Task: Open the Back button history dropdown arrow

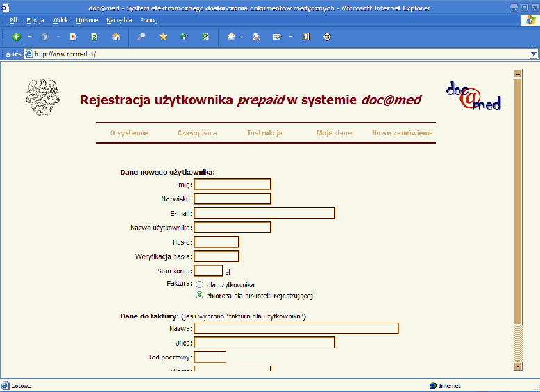Action: tap(30, 37)
